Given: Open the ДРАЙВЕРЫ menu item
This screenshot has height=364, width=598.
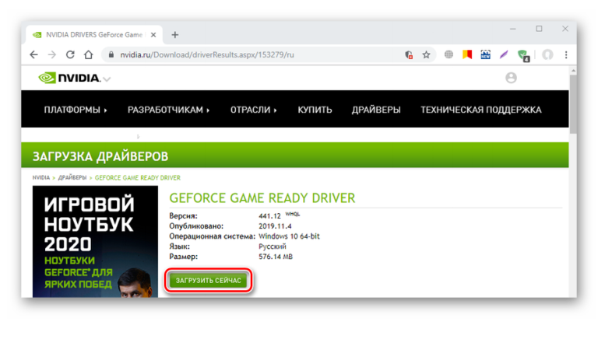Looking at the screenshot, I should click(376, 110).
